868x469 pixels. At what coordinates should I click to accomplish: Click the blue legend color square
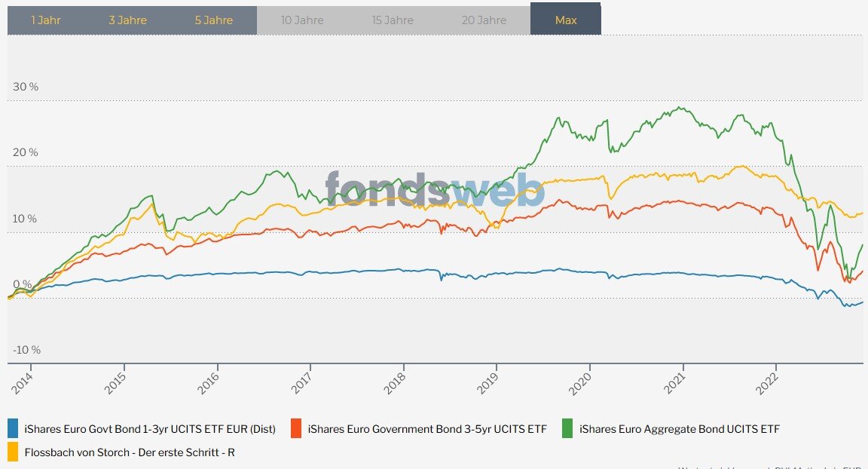pyautogui.click(x=13, y=428)
